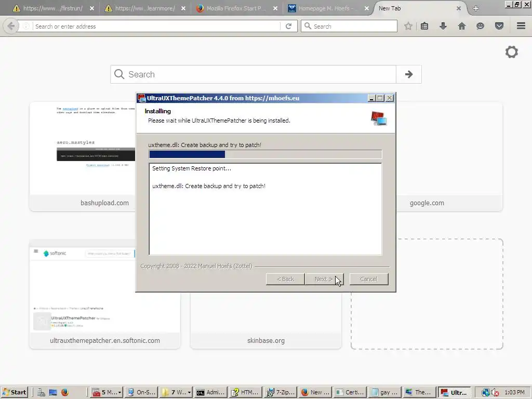The width and height of the screenshot is (532, 399).
Task: Click the site info icon in address bar
Action: click(x=26, y=26)
